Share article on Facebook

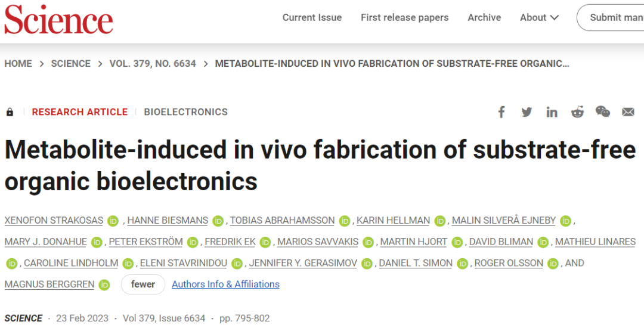coord(501,112)
